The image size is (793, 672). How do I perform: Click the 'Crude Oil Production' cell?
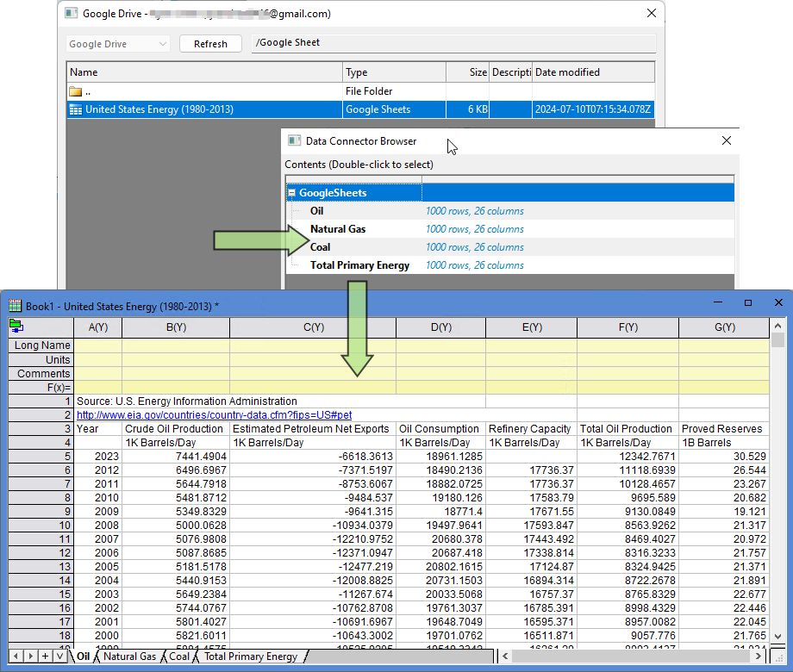176,429
